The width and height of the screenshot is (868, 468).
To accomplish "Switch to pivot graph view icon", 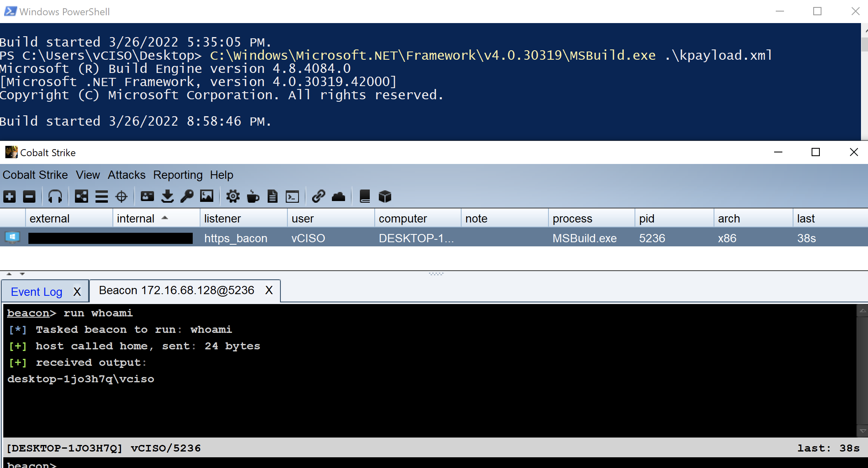I will coord(82,197).
